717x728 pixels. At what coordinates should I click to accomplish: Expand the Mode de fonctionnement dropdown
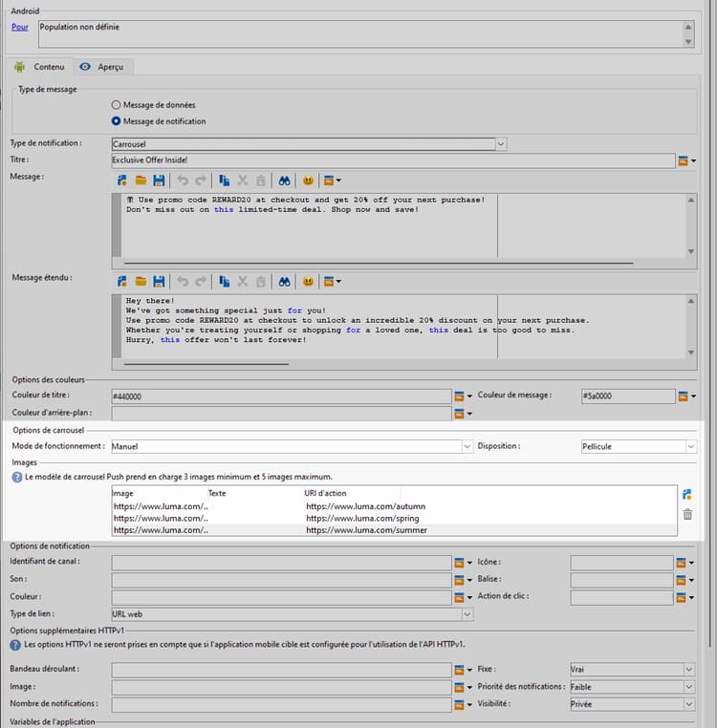[x=467, y=446]
